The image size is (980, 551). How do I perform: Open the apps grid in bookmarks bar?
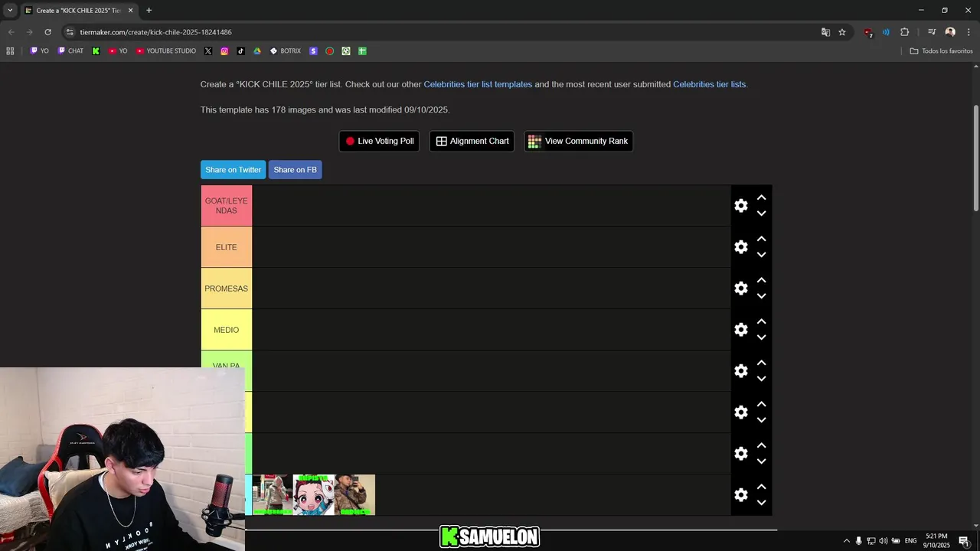click(x=10, y=51)
